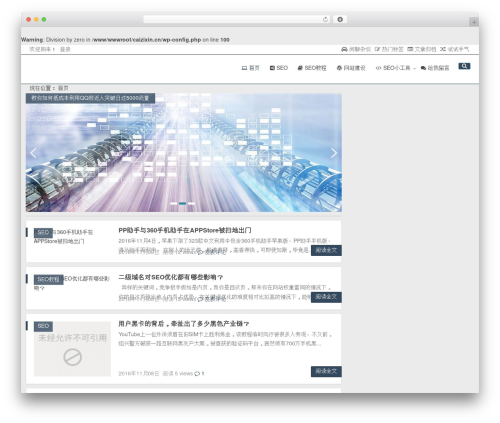Click the Division by zero warning text
This screenshot has height=423, width=500.
[x=125, y=40]
